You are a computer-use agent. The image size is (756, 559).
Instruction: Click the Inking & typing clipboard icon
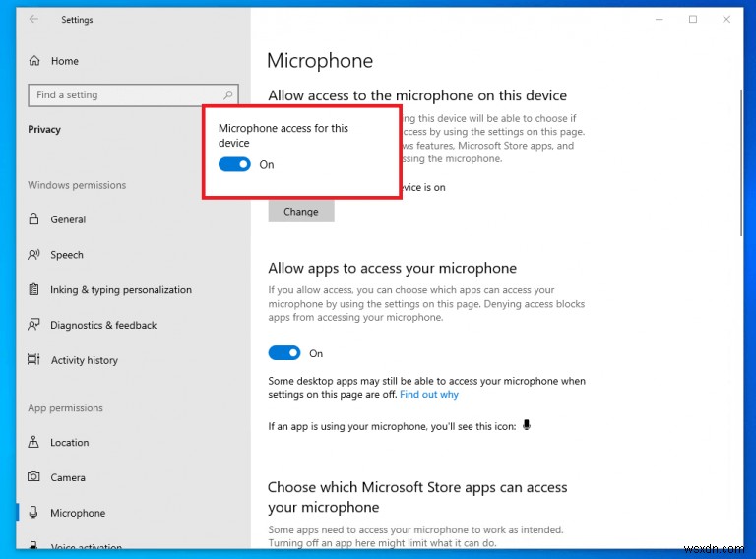(33, 289)
